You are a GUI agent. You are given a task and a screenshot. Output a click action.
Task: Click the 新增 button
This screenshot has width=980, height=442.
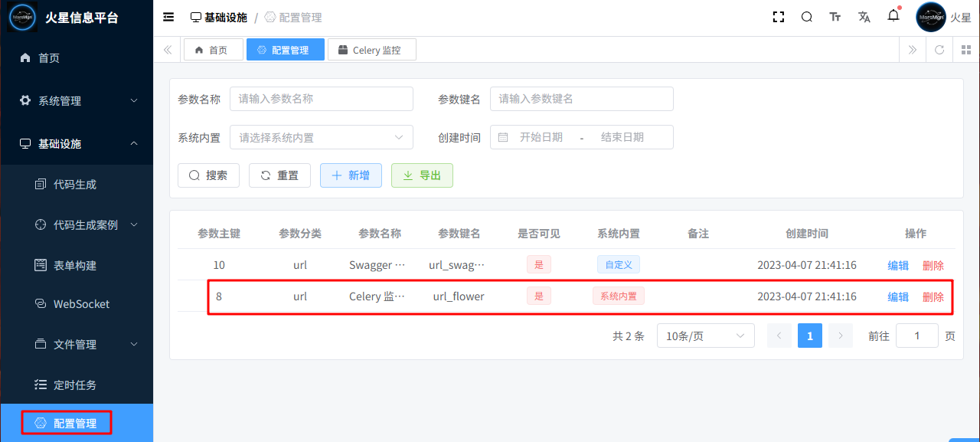point(351,175)
